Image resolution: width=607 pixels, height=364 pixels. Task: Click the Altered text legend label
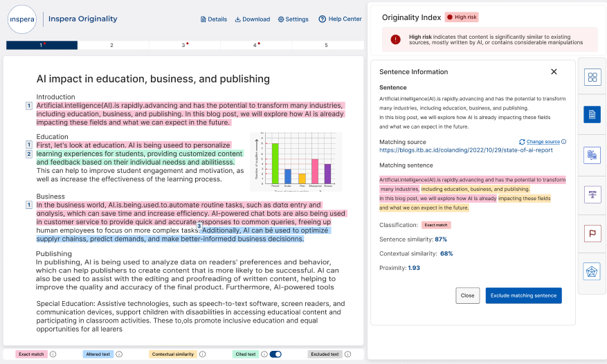coord(98,354)
